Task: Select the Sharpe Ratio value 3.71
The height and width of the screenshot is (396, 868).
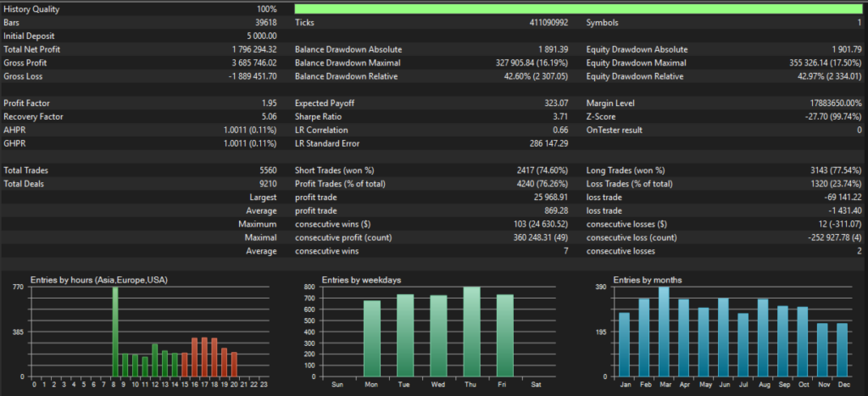Action: [561, 117]
